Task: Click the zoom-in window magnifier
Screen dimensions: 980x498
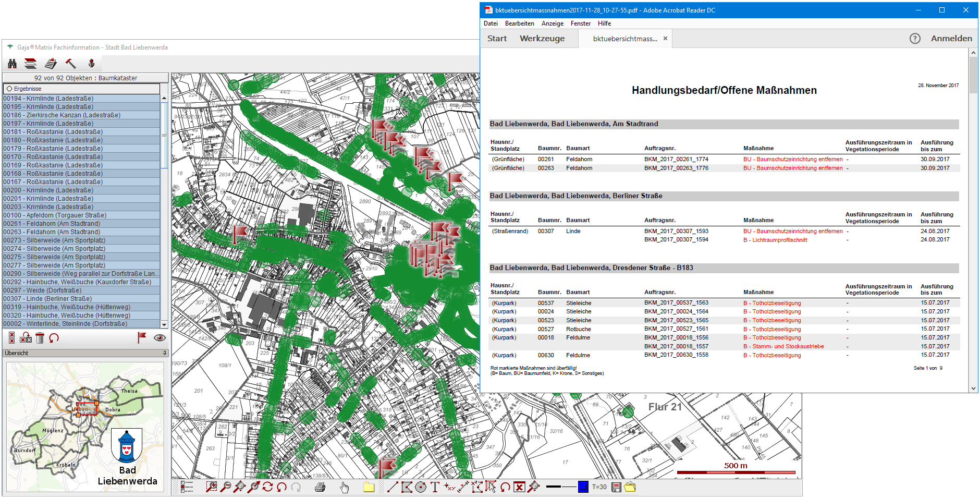Action: point(211,487)
